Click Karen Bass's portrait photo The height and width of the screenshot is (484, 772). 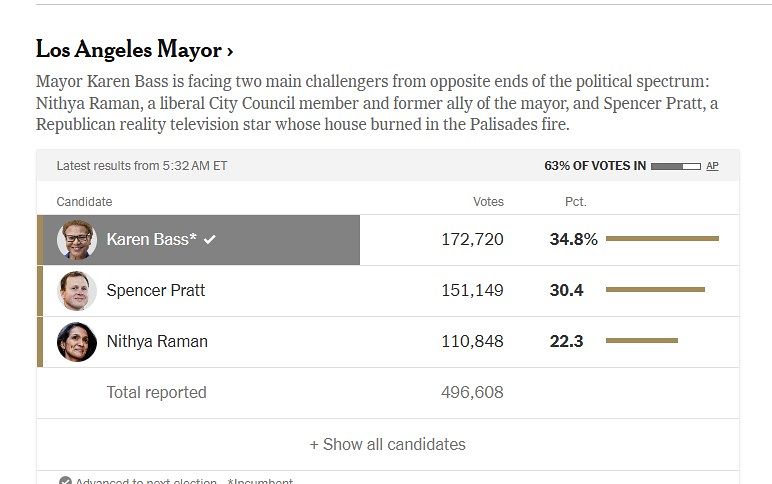[x=77, y=240]
